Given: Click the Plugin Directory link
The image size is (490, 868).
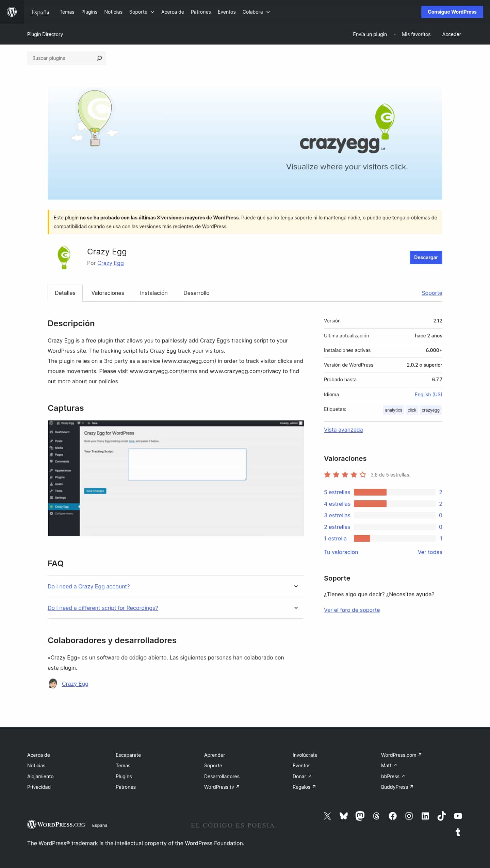Looking at the screenshot, I should pyautogui.click(x=45, y=34).
